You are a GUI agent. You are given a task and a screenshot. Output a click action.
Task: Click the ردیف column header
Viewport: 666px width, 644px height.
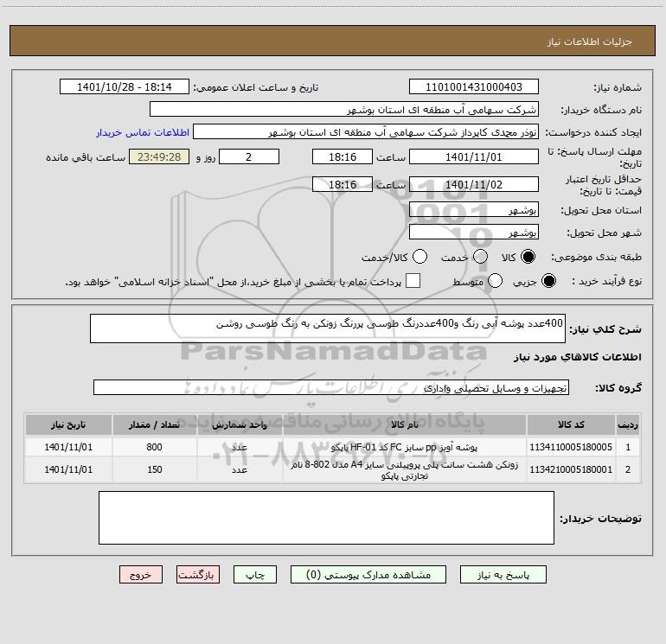[x=628, y=424]
